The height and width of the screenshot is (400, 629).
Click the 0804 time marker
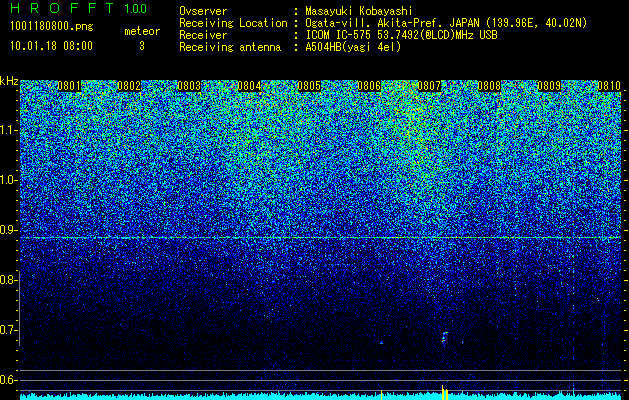(249, 86)
